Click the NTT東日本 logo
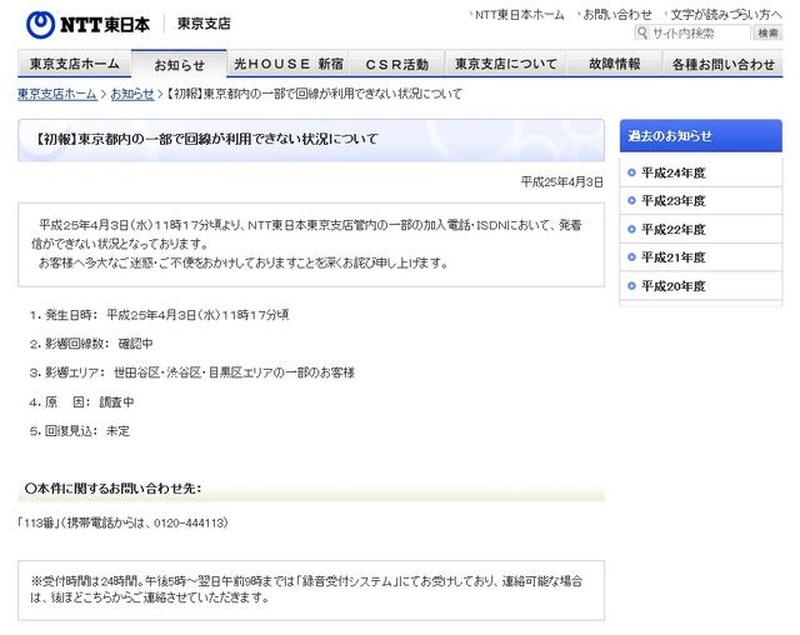Screen dimensions: 800x635 88,21
